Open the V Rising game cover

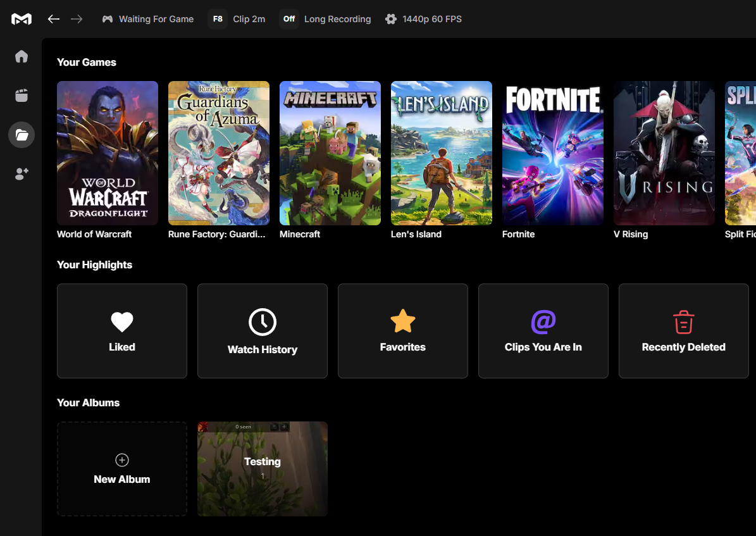(664, 153)
